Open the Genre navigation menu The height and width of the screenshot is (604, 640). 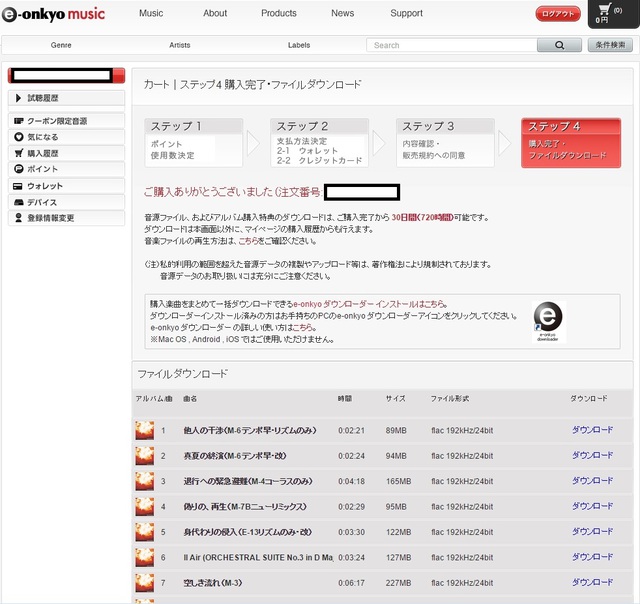pyautogui.click(x=60, y=45)
